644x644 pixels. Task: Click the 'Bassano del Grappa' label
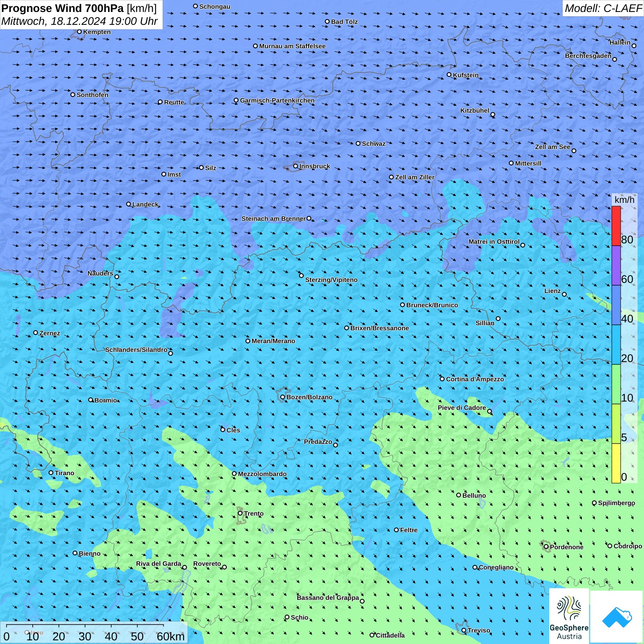coord(328,598)
